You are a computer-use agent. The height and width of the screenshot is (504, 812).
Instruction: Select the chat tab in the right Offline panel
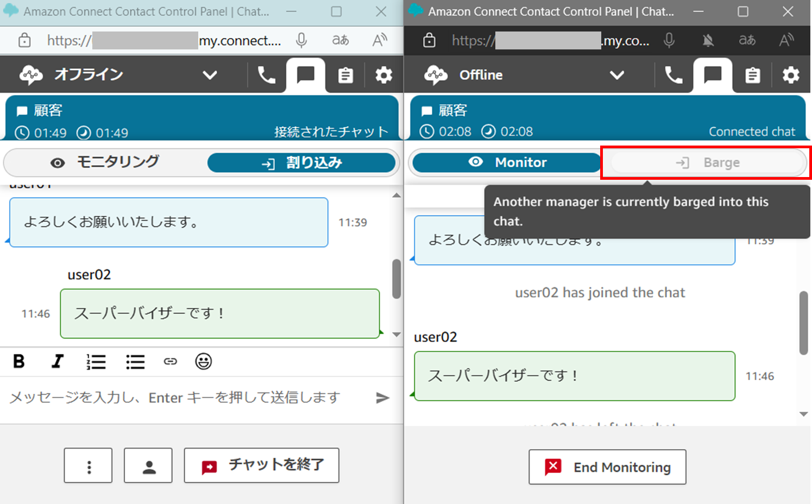(713, 75)
